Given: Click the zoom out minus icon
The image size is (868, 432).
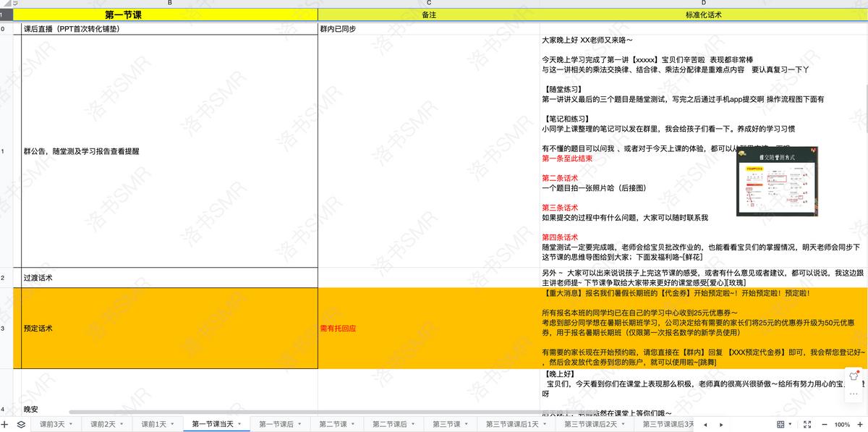Looking at the screenshot, I should tap(825, 424).
